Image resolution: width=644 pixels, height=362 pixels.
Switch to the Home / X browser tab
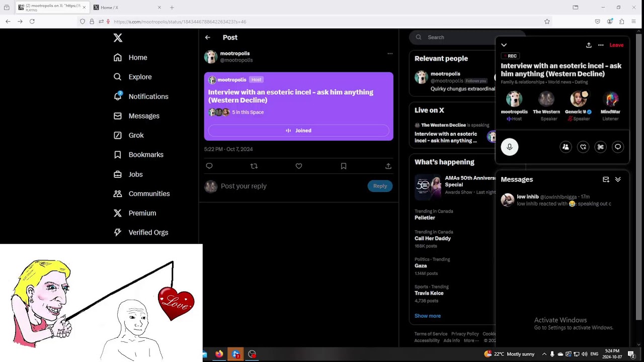click(126, 8)
